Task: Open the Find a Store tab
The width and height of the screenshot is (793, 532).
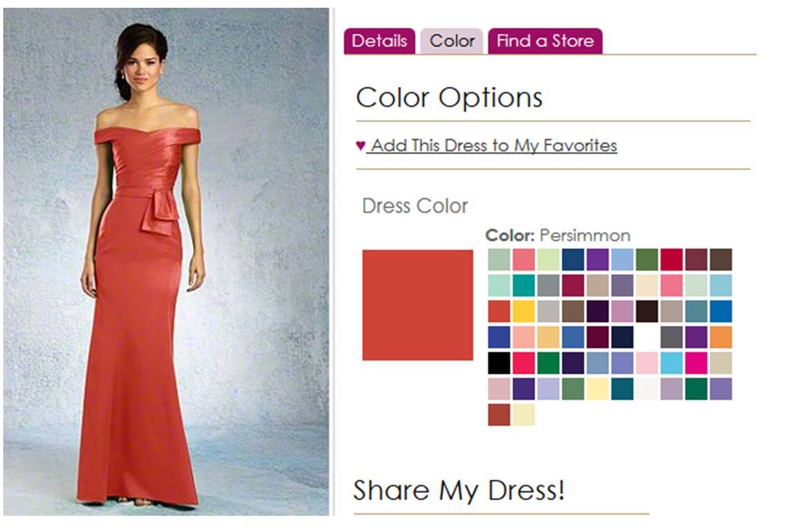Action: coord(545,41)
